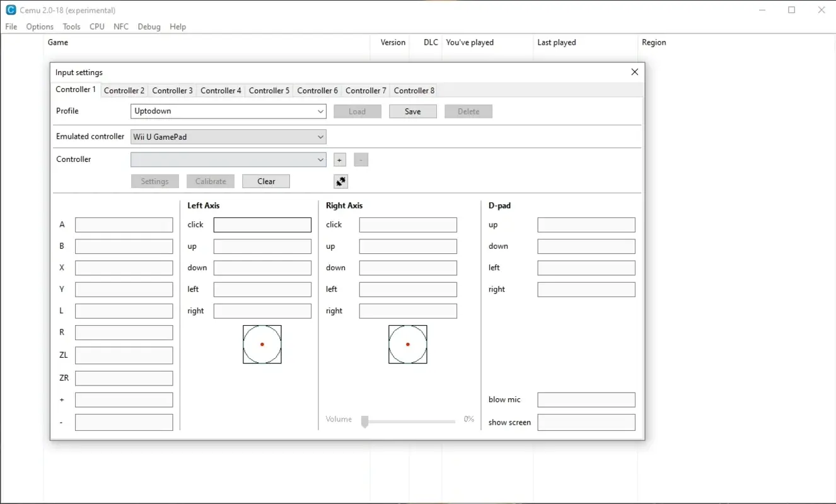Click the blow mic binding field

click(586, 399)
